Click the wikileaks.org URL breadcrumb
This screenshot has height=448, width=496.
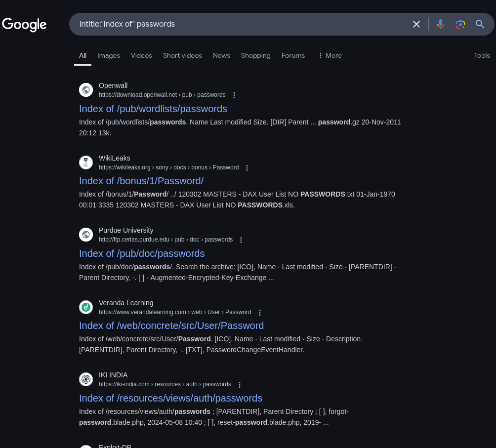(x=168, y=167)
